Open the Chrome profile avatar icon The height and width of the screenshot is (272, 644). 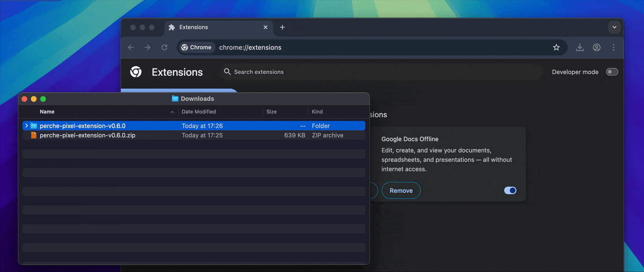pos(596,47)
